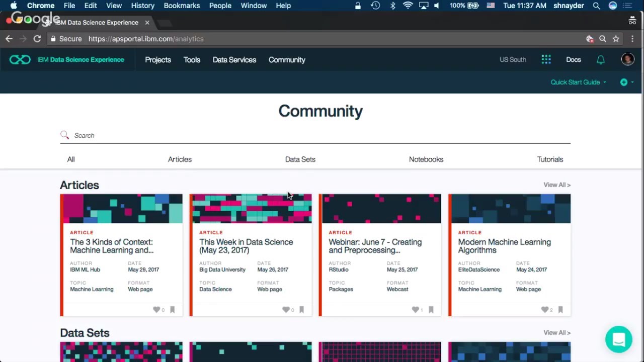This screenshot has height=362, width=644.
Task: Select the Articles filter tab
Action: tap(180, 159)
